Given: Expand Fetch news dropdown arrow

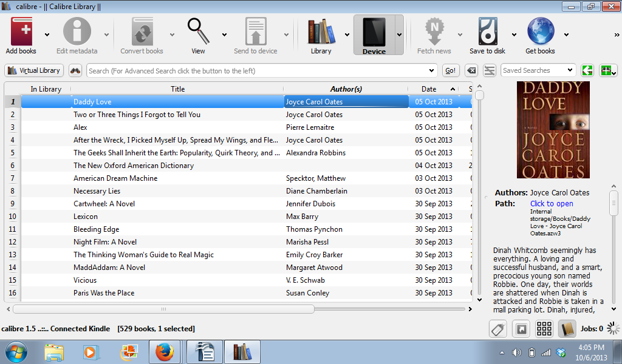Looking at the screenshot, I should 460,35.
